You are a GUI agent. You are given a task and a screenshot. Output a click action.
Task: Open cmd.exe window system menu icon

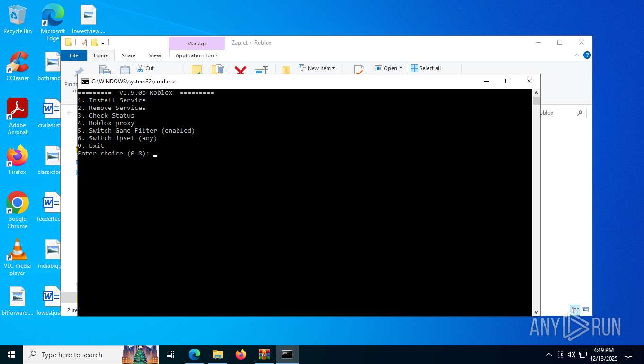coord(85,82)
